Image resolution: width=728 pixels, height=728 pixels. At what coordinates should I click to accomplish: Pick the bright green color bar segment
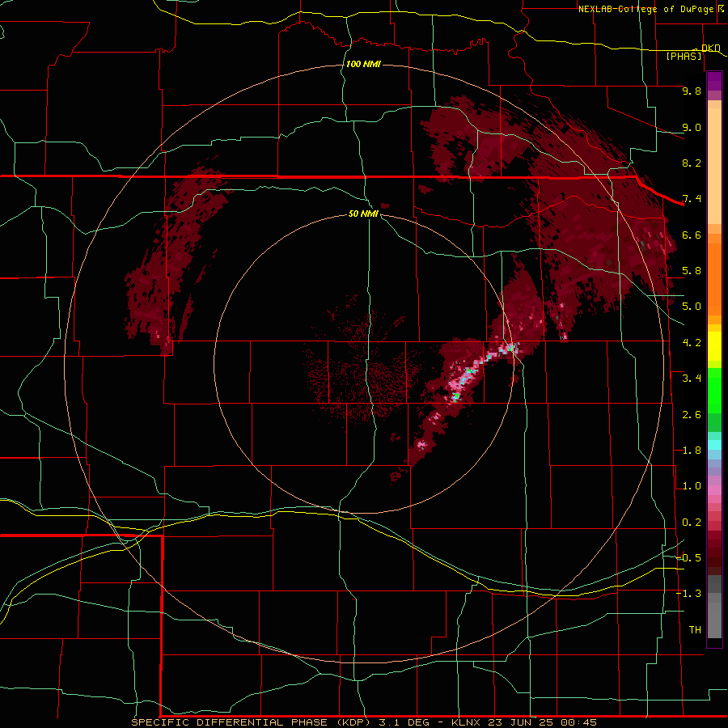click(x=714, y=390)
